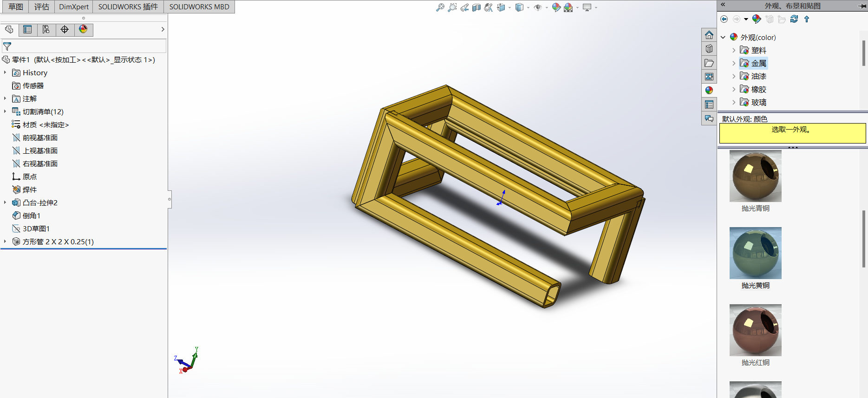Image resolution: width=868 pixels, height=398 pixels.
Task: Click the Zoom to Fit icon
Action: (440, 7)
